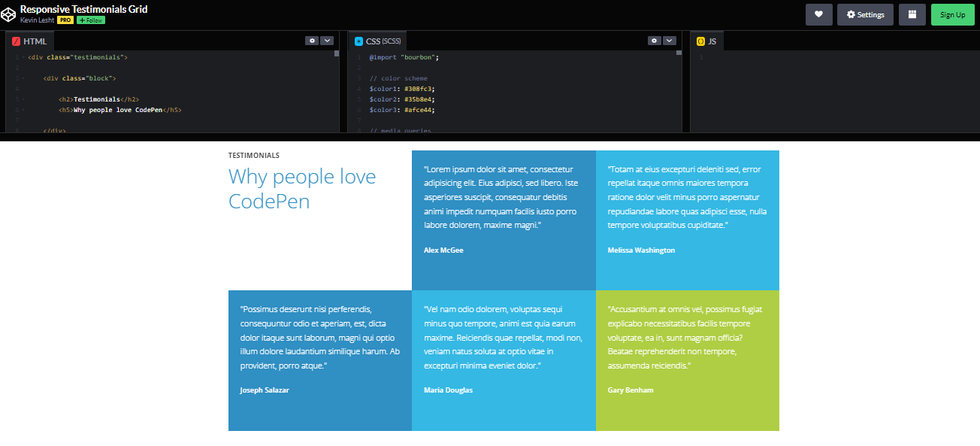Follow Kevin Lesht with the Follow button
Image resolution: width=980 pixels, height=446 pixels.
[90, 20]
